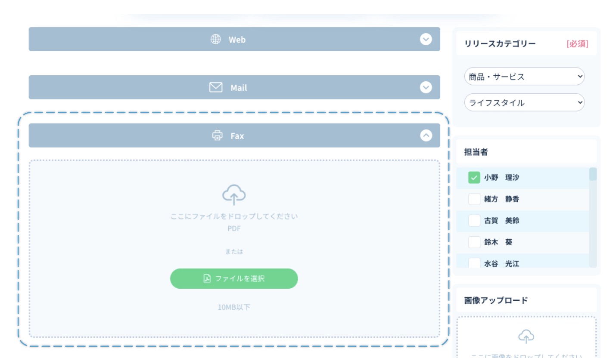Check the 緒方 静香 checkbox
The image size is (616, 364).
point(474,199)
